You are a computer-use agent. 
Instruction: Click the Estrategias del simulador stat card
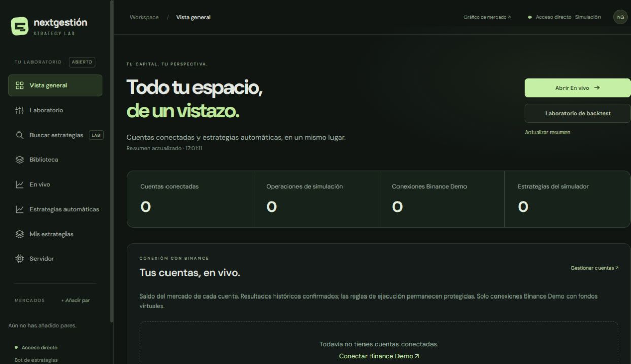pos(568,199)
